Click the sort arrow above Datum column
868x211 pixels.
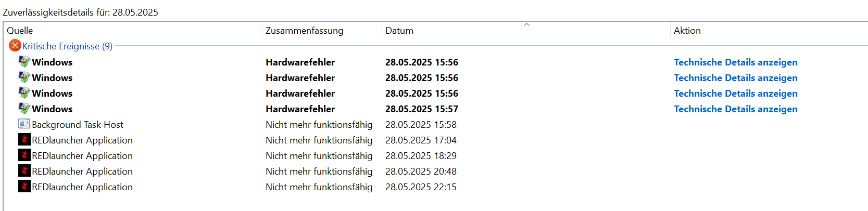[526, 24]
